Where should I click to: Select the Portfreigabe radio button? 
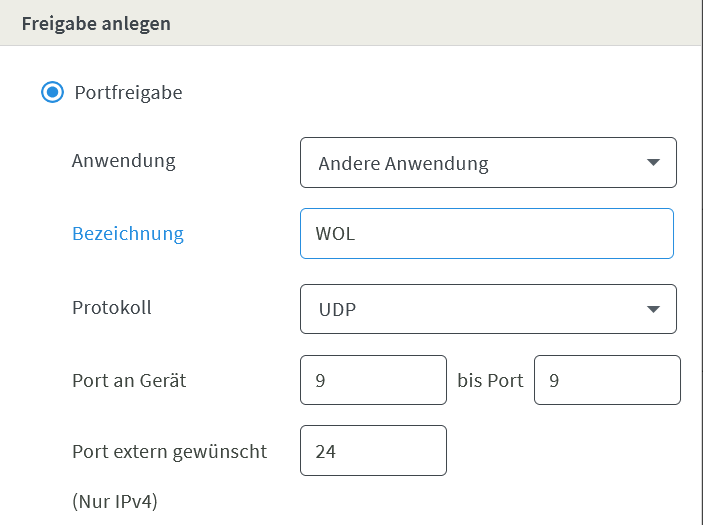tap(52, 93)
